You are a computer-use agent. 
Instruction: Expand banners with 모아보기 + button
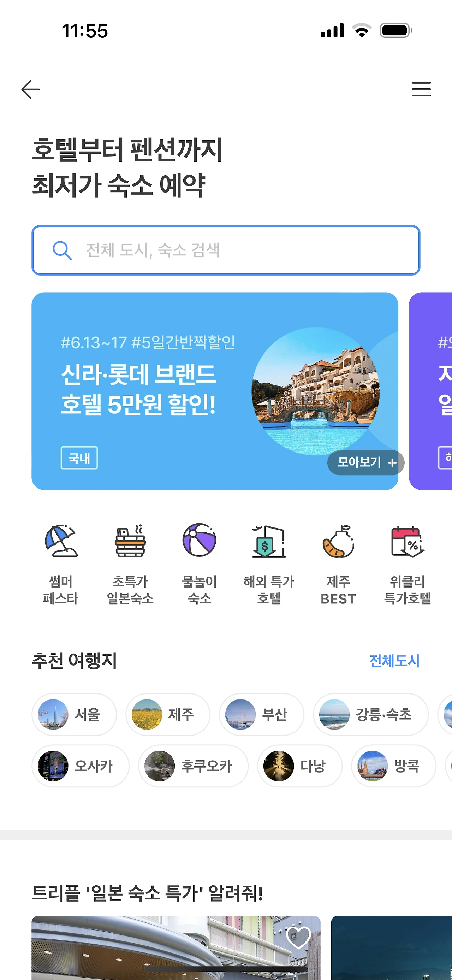(366, 462)
